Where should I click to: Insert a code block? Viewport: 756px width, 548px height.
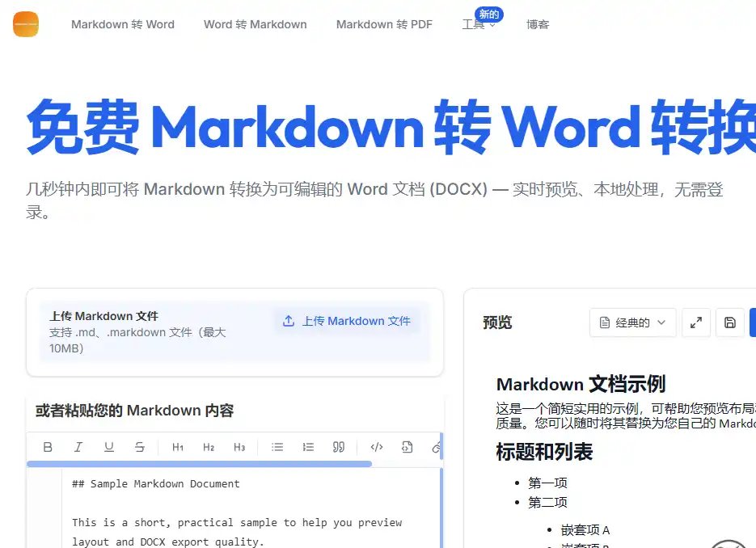tap(408, 447)
